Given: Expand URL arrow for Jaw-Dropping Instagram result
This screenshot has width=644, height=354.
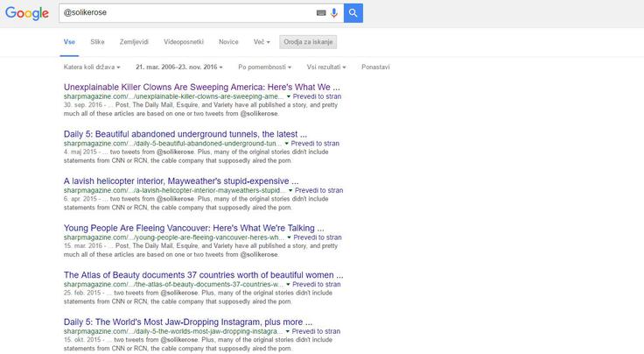Looking at the screenshot, I should (x=288, y=331).
